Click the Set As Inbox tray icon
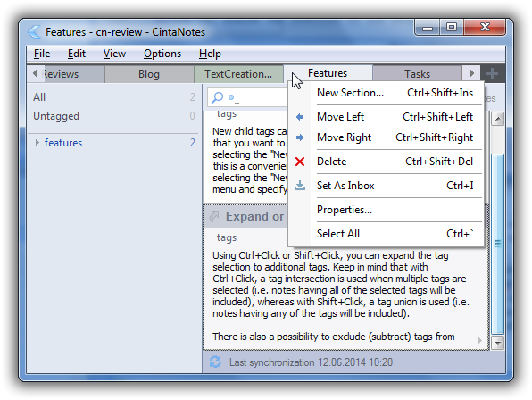 [300, 185]
